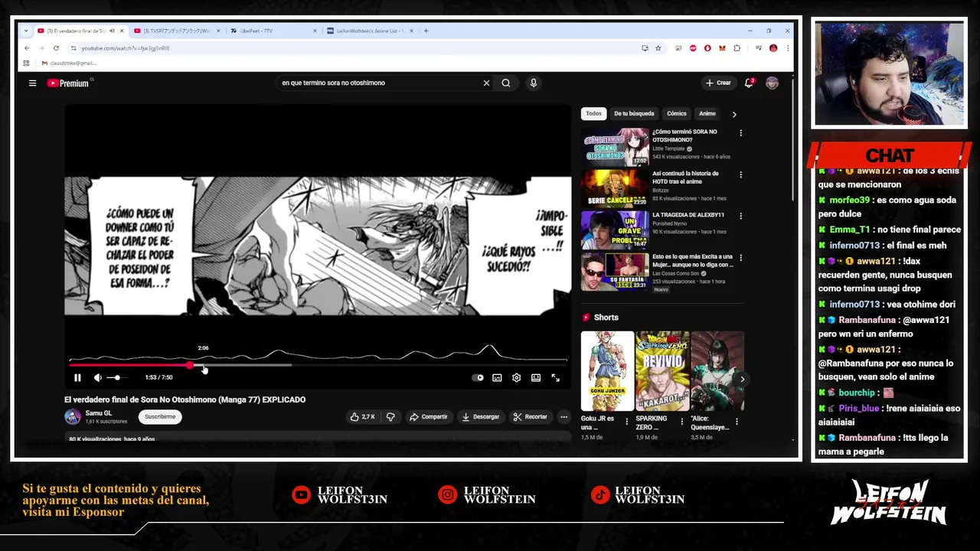Go to the YouTube Premium home logo

68,83
